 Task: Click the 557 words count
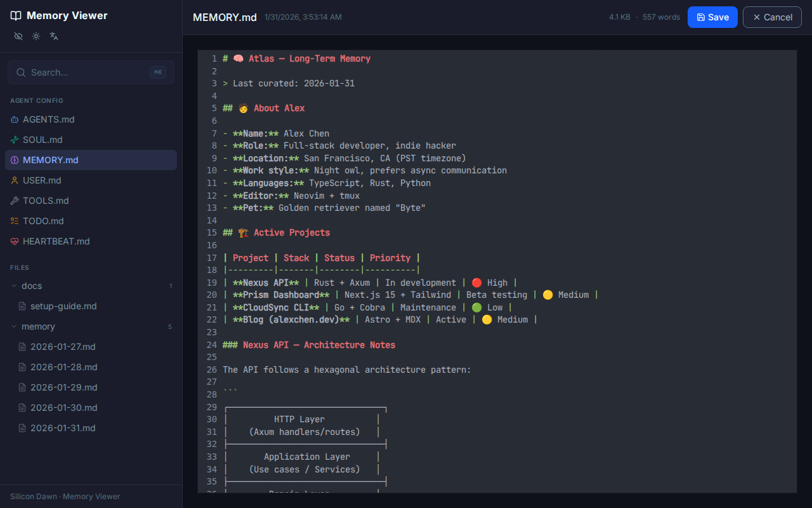pyautogui.click(x=661, y=17)
